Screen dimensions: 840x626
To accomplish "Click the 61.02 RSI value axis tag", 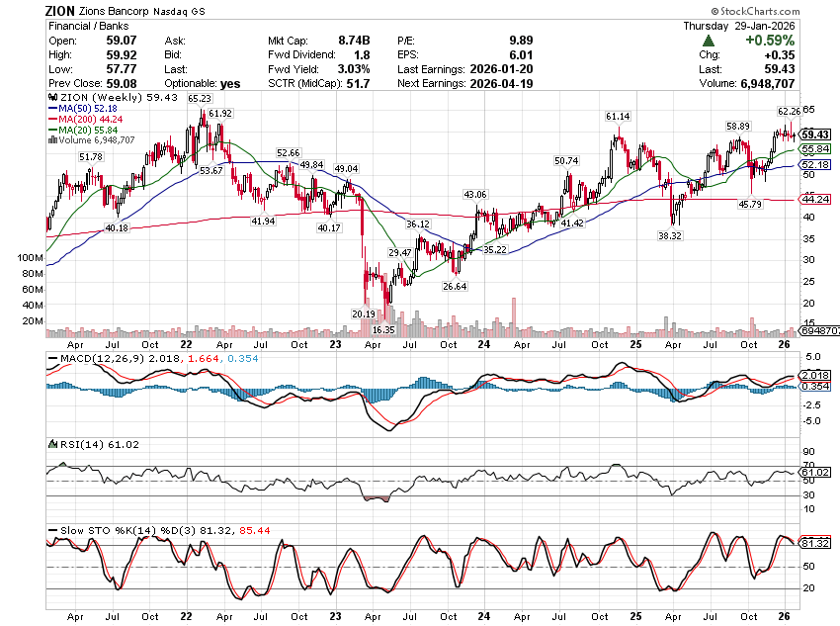I will click(815, 473).
